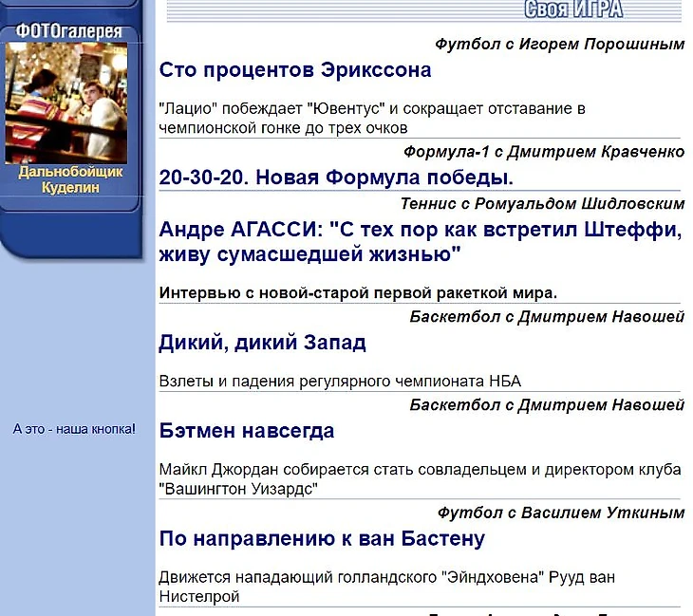The image size is (693, 616).
Task: Select the Футбол с Игорем Порошиным column
Action: [559, 44]
